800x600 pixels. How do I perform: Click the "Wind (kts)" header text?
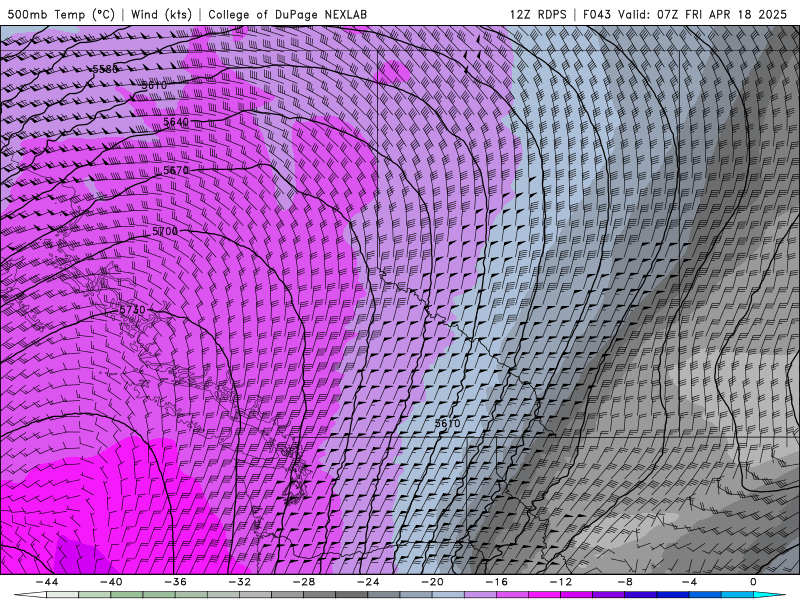(161, 14)
